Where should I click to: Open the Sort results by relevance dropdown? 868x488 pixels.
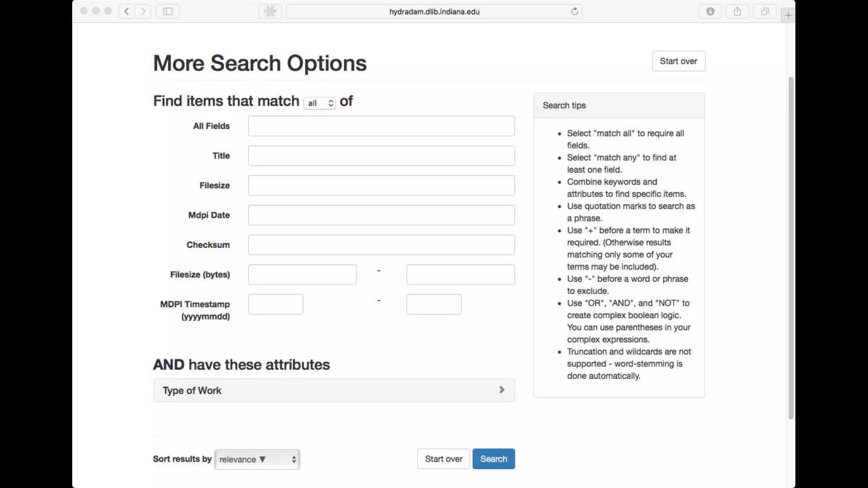[257, 459]
